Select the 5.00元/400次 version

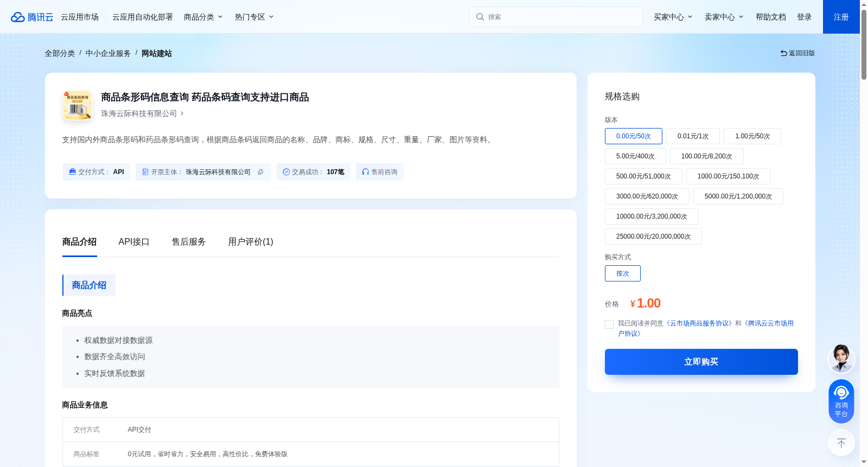(x=635, y=156)
